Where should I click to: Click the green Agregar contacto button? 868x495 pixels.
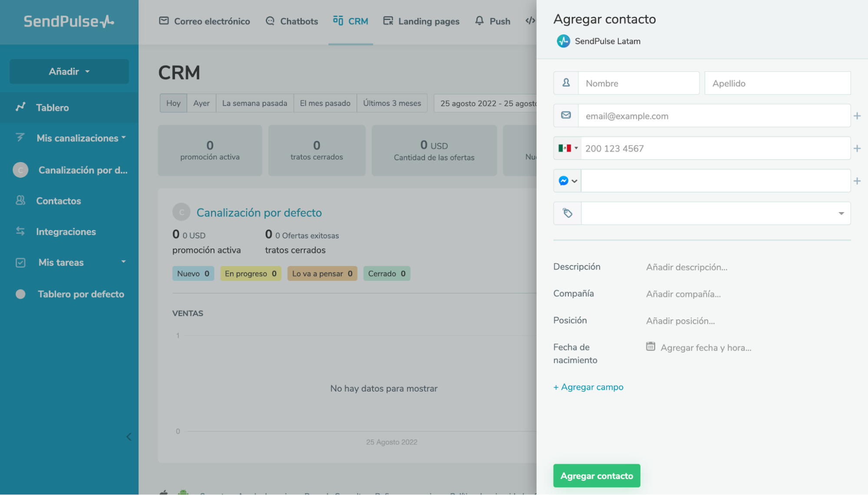[596, 476]
